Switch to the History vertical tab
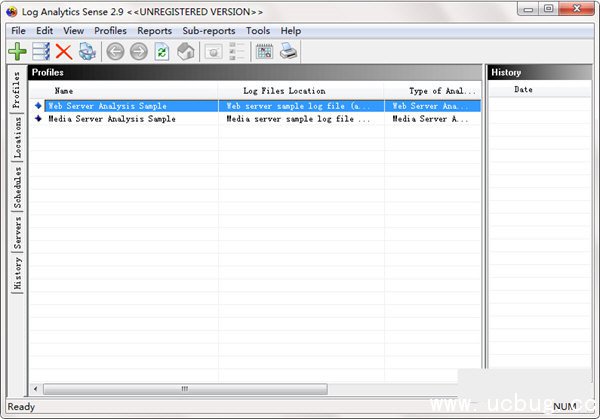The width and height of the screenshot is (600, 419). tap(16, 273)
